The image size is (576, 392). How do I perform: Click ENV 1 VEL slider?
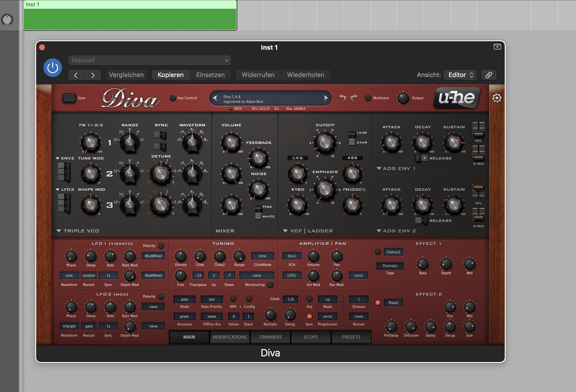pyautogui.click(x=478, y=130)
